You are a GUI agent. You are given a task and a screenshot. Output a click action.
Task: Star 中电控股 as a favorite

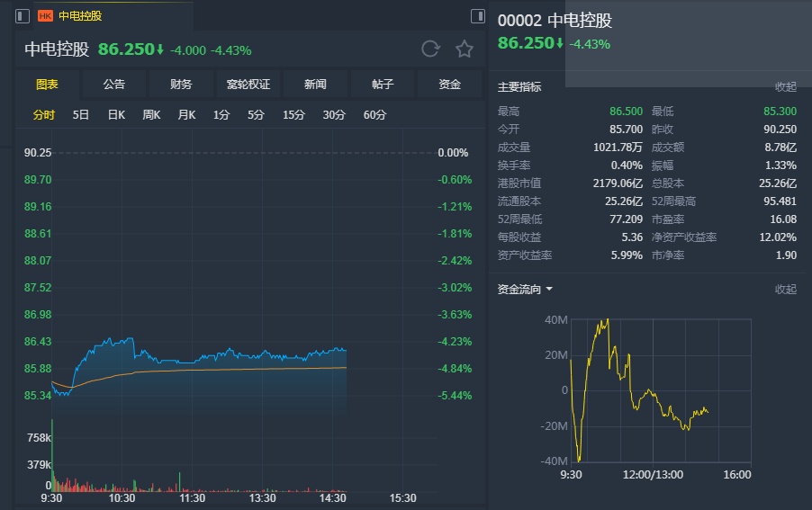click(464, 49)
